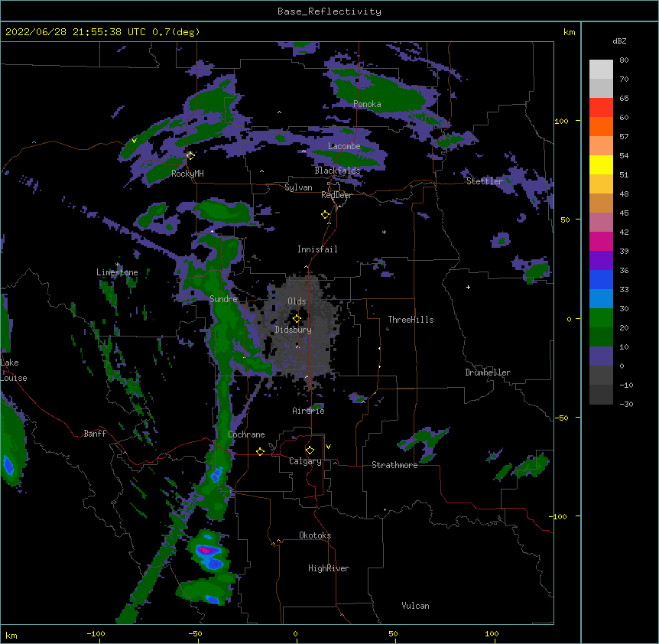Click the RedDeer city label
The image size is (659, 644).
pyautogui.click(x=336, y=195)
